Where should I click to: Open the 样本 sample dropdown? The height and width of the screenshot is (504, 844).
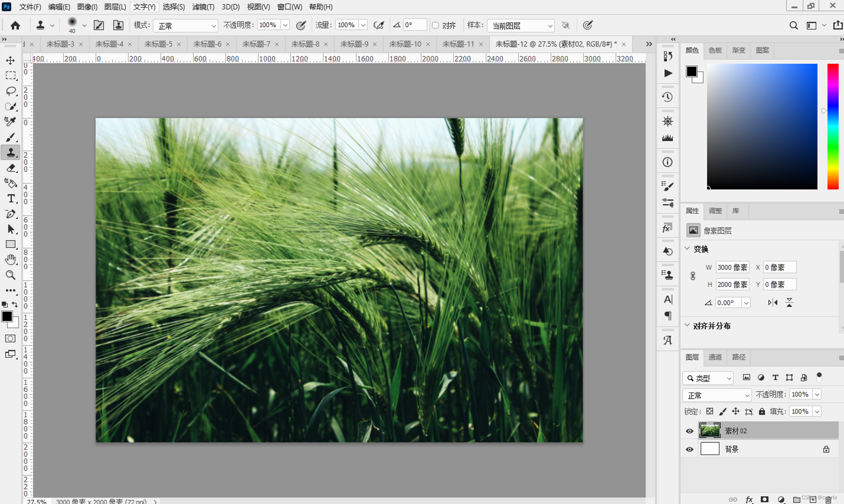pos(521,25)
